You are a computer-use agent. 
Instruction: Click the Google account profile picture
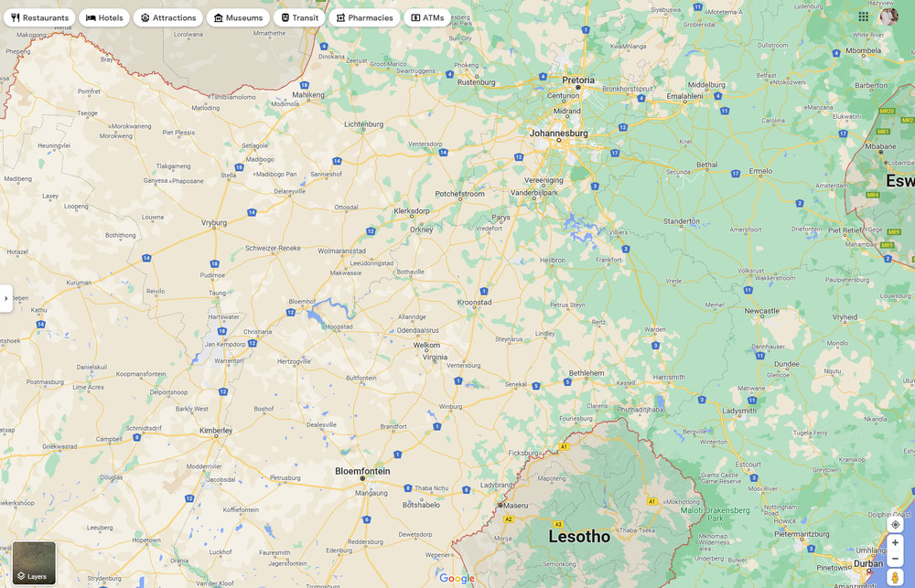coord(889,16)
